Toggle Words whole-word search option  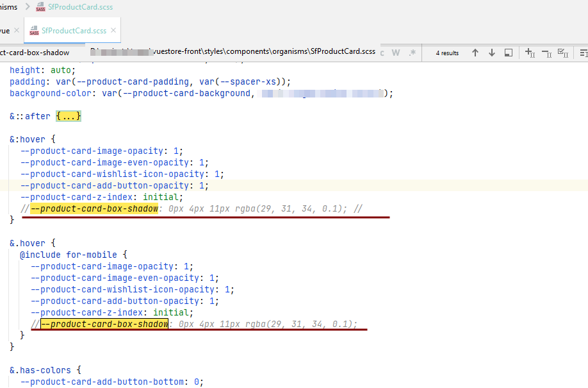(396, 53)
